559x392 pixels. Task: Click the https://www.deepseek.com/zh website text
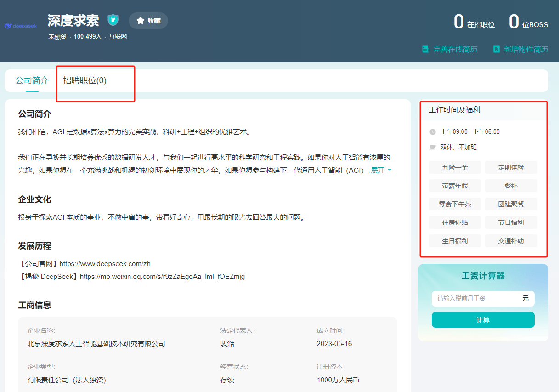[x=105, y=264]
